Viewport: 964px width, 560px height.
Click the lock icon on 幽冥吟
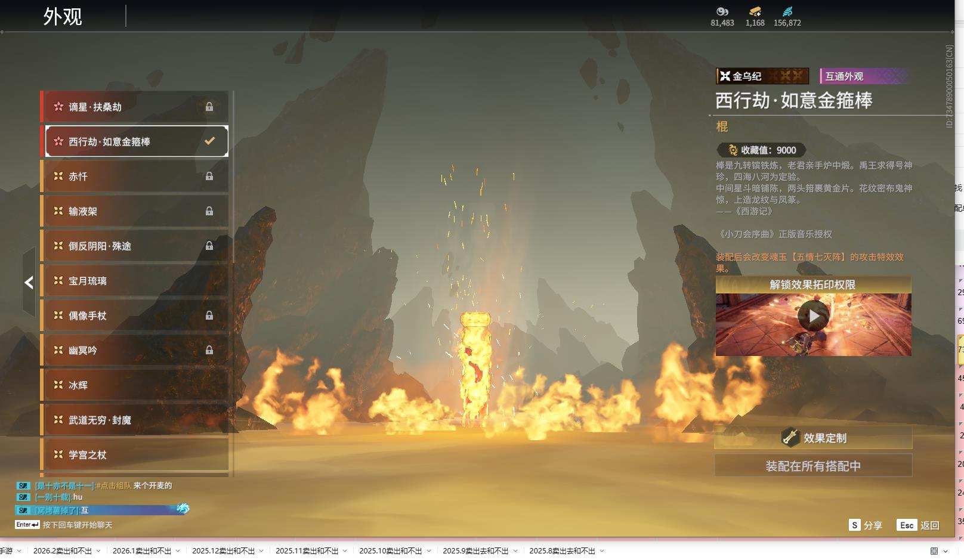pyautogui.click(x=209, y=351)
